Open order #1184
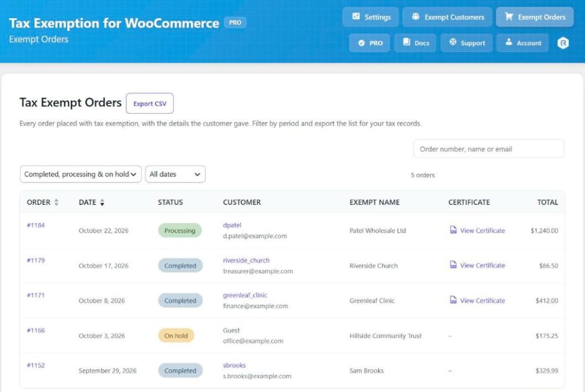This screenshot has height=392, width=585. pos(36,225)
